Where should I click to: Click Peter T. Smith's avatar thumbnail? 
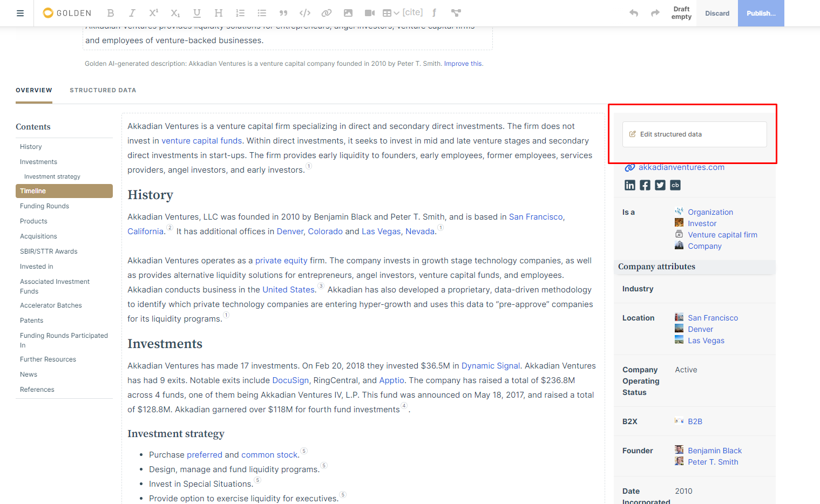[x=679, y=461]
